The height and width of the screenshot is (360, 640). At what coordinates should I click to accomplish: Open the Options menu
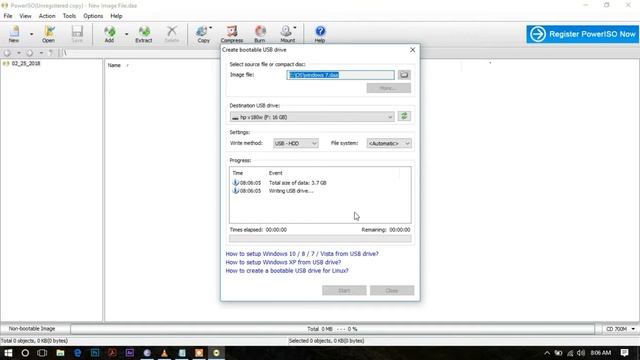[93, 16]
